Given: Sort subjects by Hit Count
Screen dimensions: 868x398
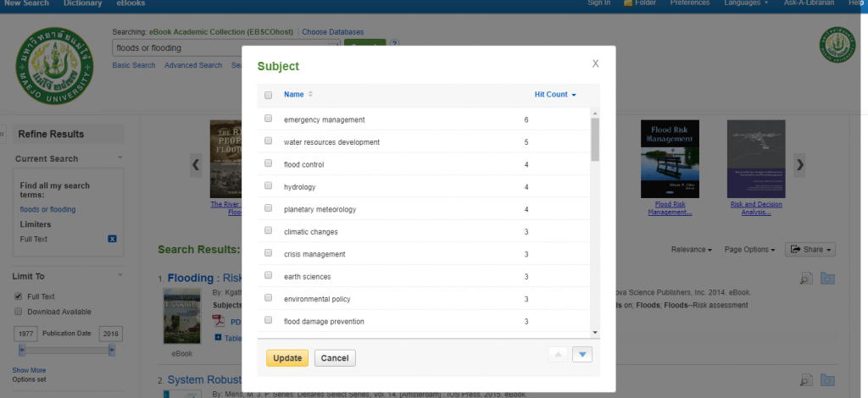Looking at the screenshot, I should (555, 95).
